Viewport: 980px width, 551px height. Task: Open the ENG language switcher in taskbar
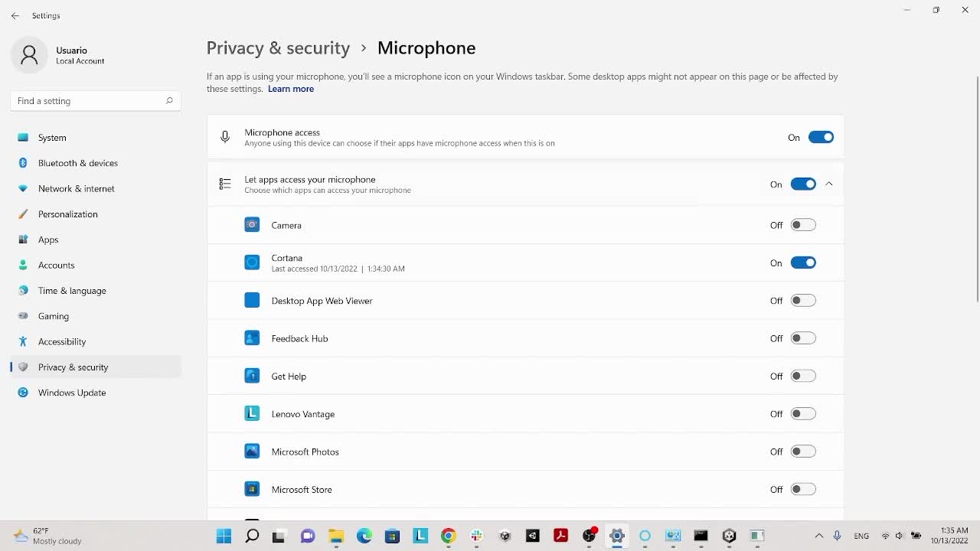[x=861, y=536]
